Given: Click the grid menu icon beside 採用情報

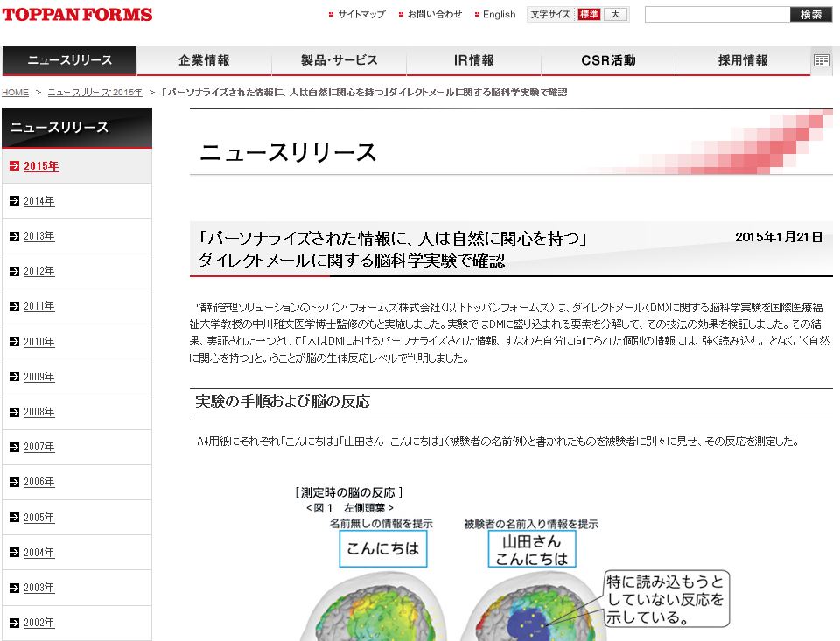Looking at the screenshot, I should [822, 60].
